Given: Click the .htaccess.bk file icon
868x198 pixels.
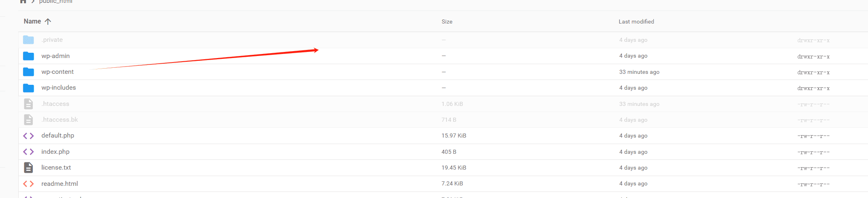Looking at the screenshot, I should click(28, 120).
